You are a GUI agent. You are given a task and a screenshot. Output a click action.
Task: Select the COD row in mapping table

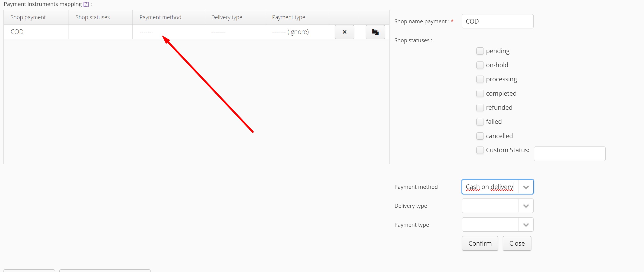[x=17, y=32]
